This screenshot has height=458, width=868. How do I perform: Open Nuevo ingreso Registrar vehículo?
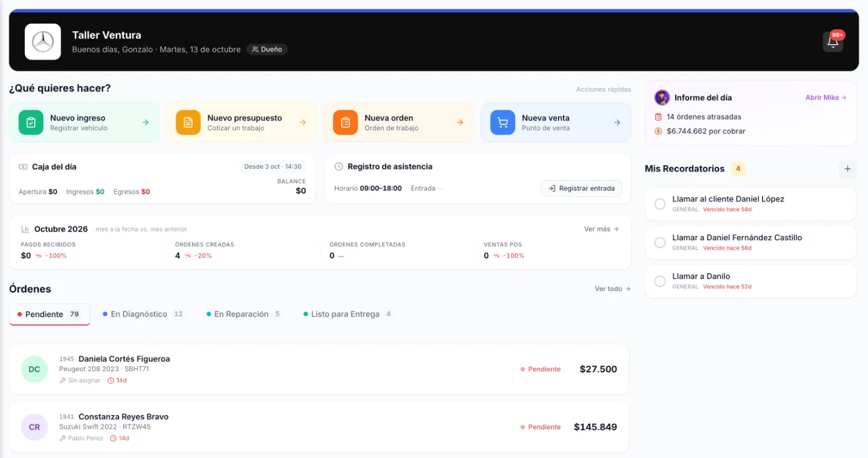(x=84, y=122)
